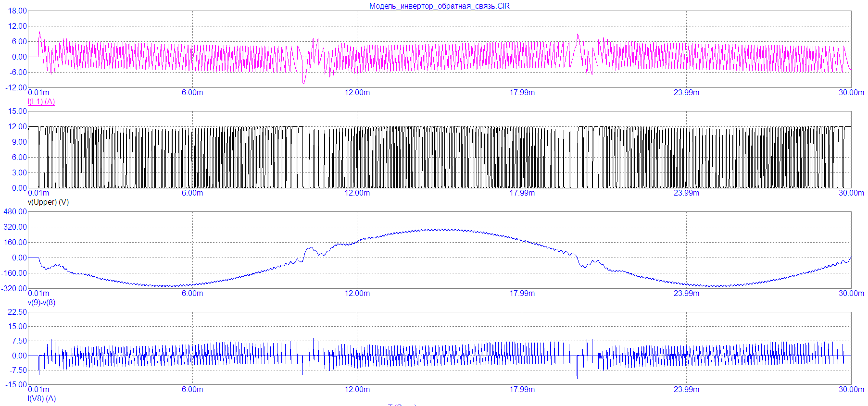Click the v(9)-v(8) trace label

41,303
